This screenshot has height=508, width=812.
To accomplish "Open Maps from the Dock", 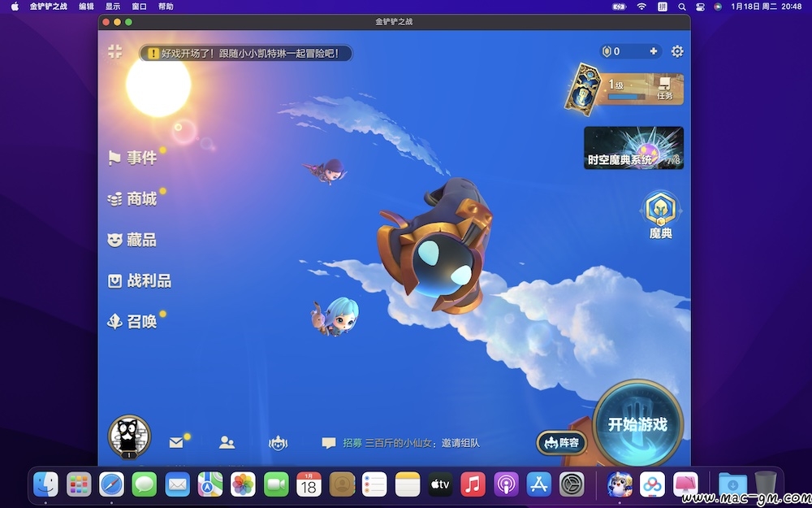I will 210,484.
